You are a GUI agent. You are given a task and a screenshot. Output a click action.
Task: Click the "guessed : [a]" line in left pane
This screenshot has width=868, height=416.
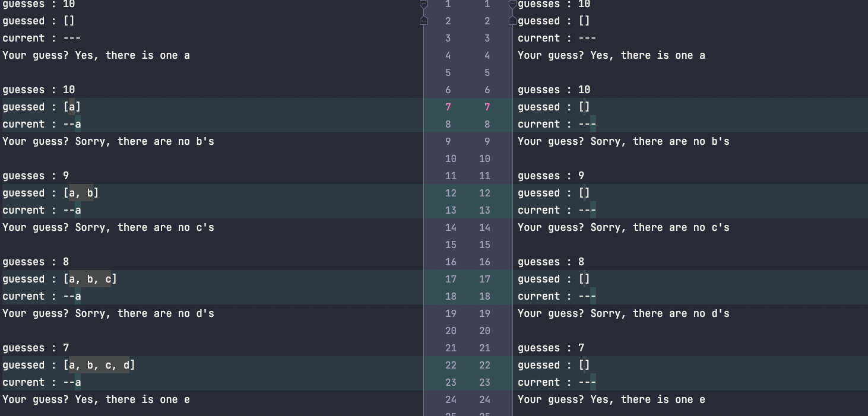point(42,107)
